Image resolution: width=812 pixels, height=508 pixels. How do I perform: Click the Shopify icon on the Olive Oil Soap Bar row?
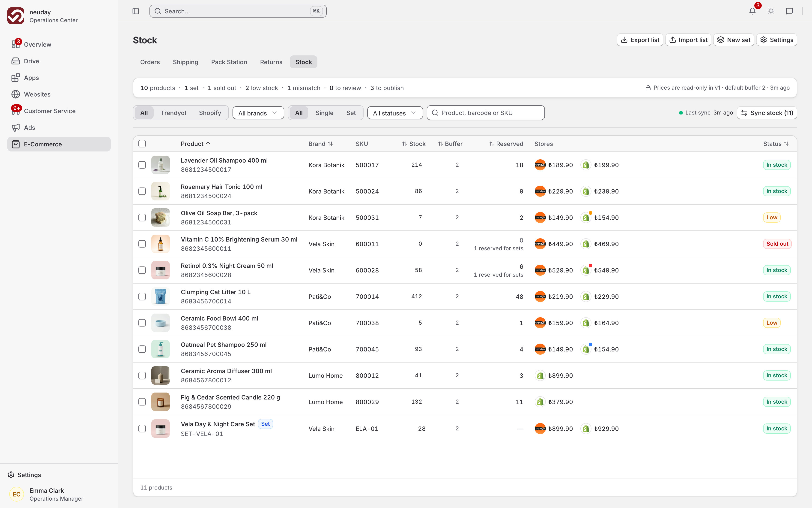pyautogui.click(x=586, y=218)
